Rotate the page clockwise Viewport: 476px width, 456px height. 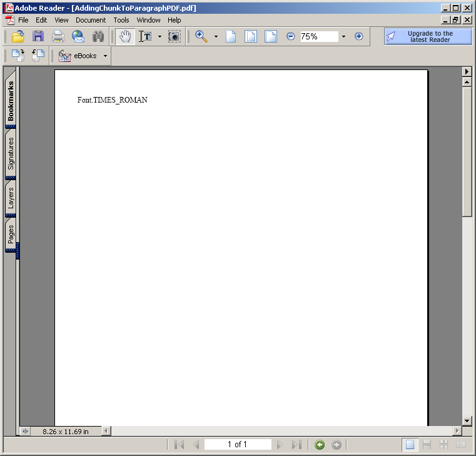tap(18, 56)
